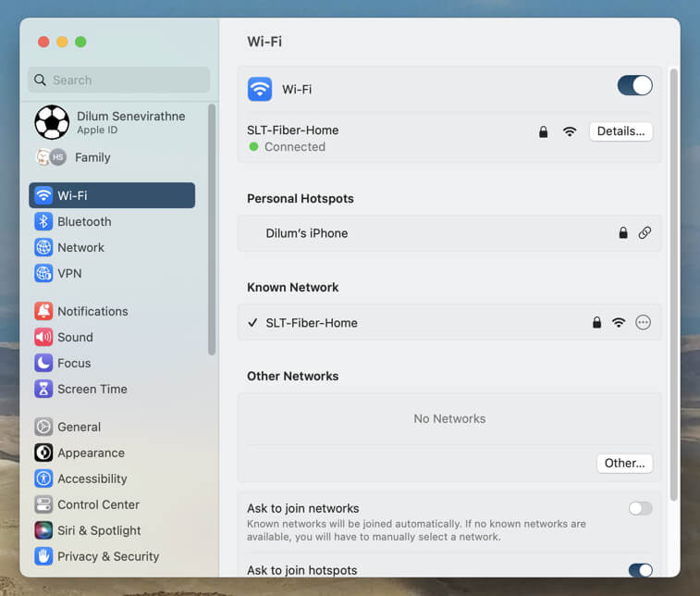Click the search magnifier icon
Screen dimensions: 700x596
40,80
